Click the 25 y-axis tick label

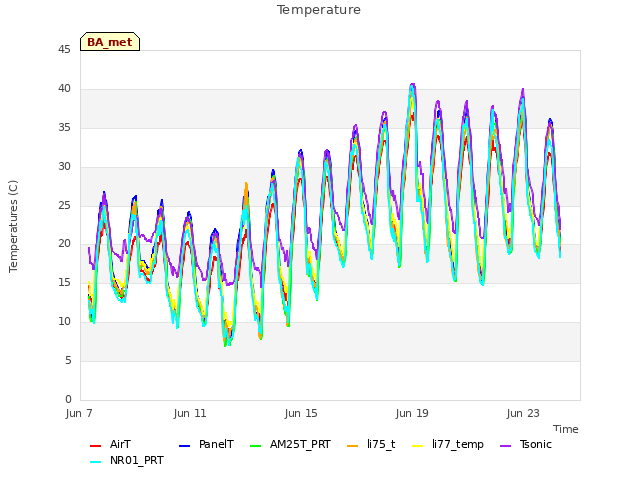(64, 205)
